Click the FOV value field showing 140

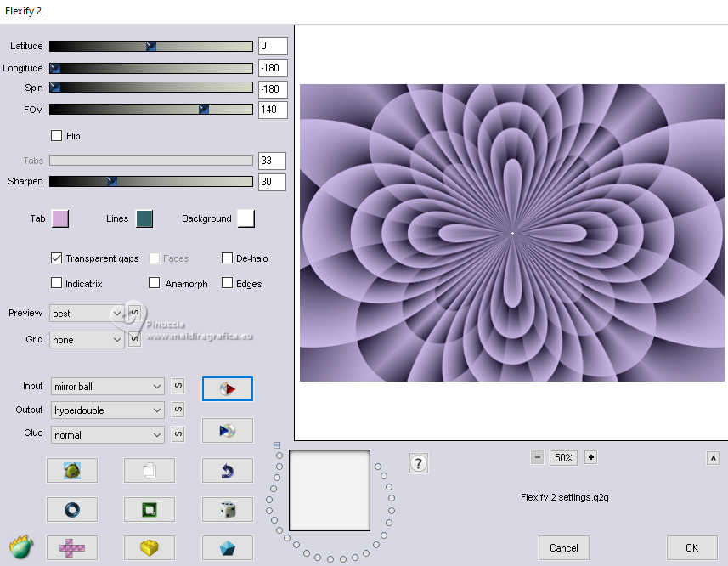273,110
